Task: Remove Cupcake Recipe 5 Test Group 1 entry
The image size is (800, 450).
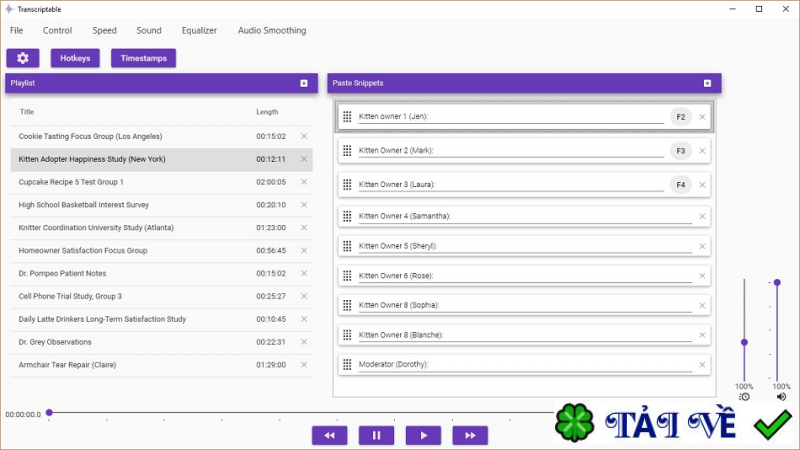Action: click(x=304, y=182)
